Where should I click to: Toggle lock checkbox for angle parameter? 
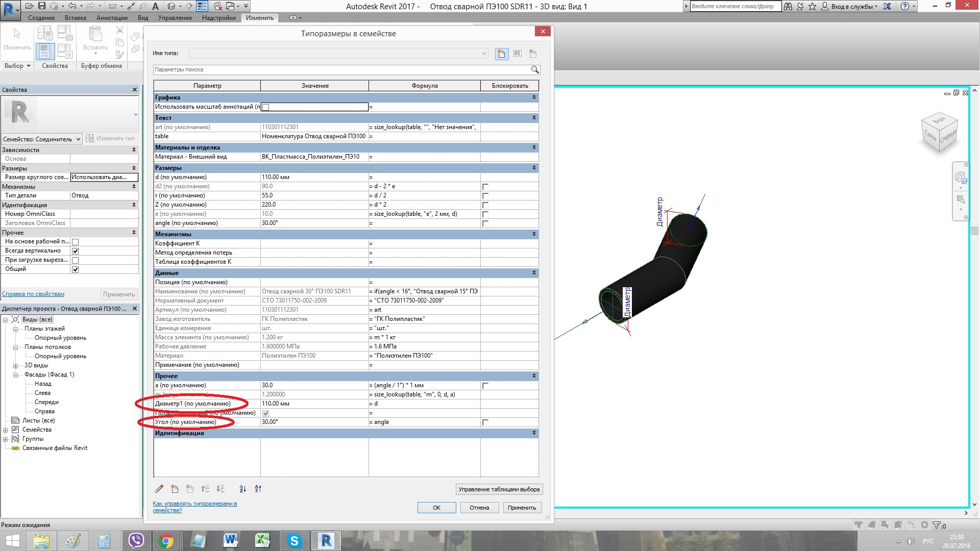(x=485, y=223)
